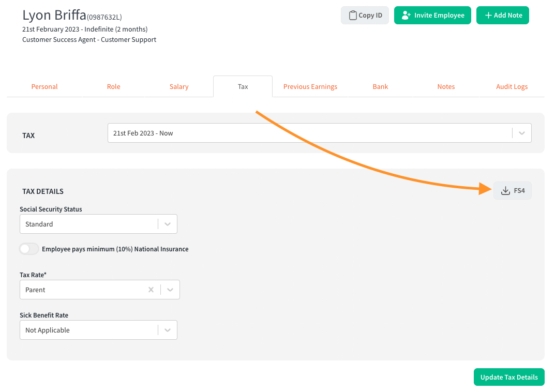The height and width of the screenshot is (392, 555).
Task: Select the Tax tab
Action: tap(243, 87)
